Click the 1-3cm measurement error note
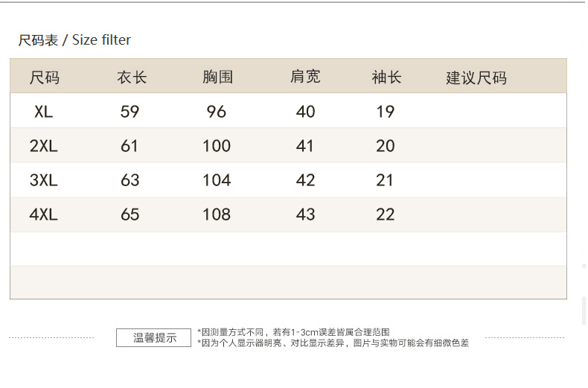 click(294, 332)
